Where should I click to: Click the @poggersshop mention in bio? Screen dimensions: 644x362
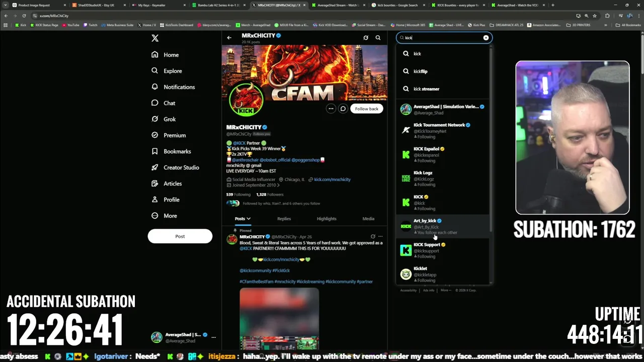pos(305,160)
